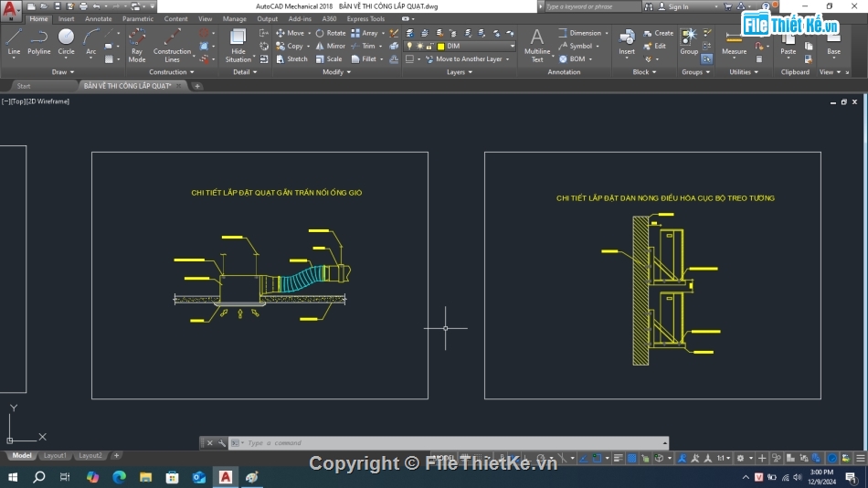Image resolution: width=868 pixels, height=488 pixels.
Task: Expand the Detail panel
Action: 245,72
